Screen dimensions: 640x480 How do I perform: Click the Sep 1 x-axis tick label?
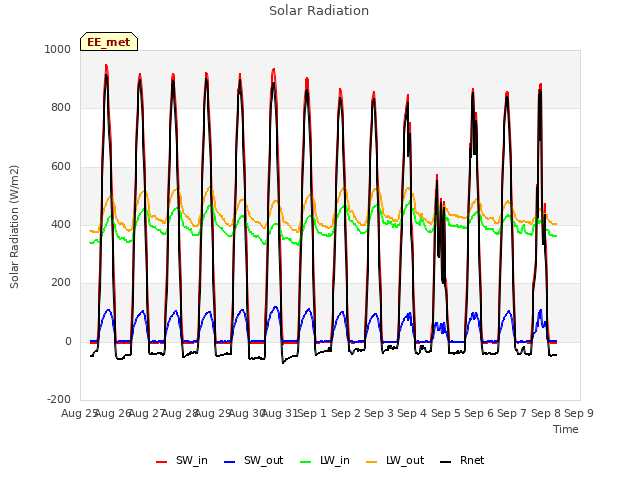coord(312,413)
